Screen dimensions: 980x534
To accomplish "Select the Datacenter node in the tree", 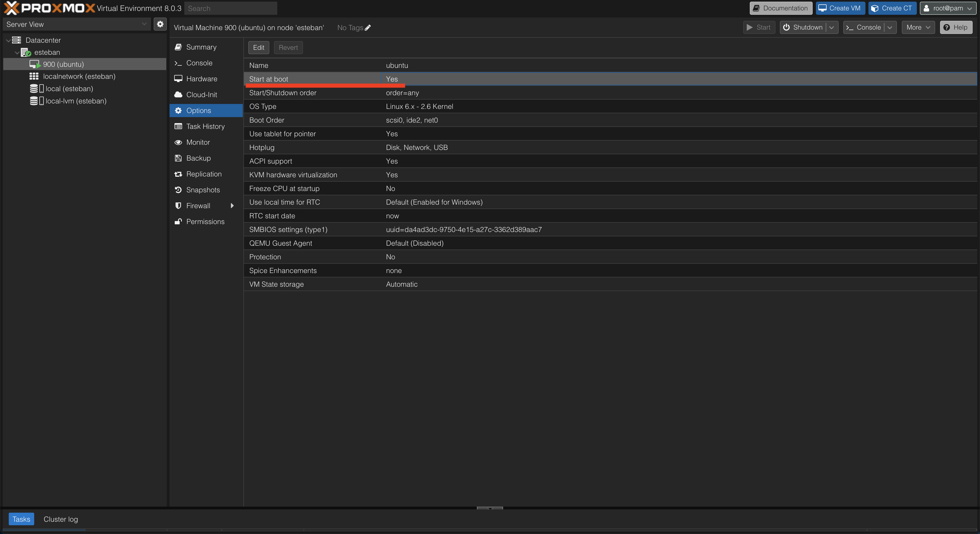I will (x=43, y=40).
